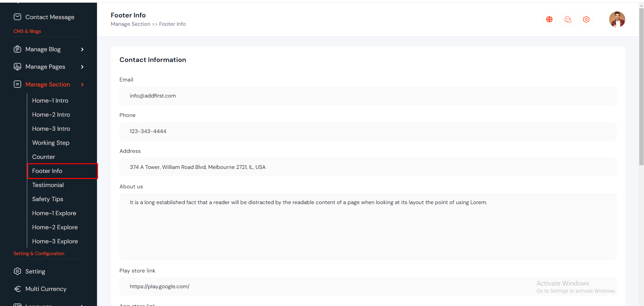Expand the Manage Pages chevron

[82, 67]
